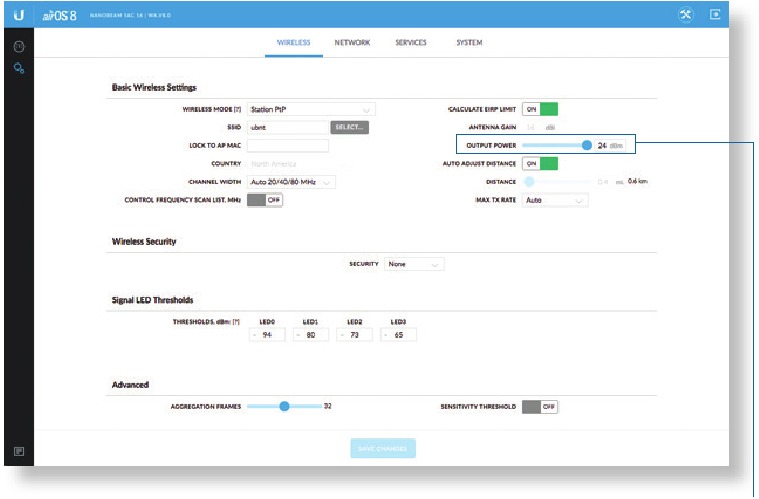The width and height of the screenshot is (759, 499).
Task: Click the logout icon in header
Action: click(715, 15)
